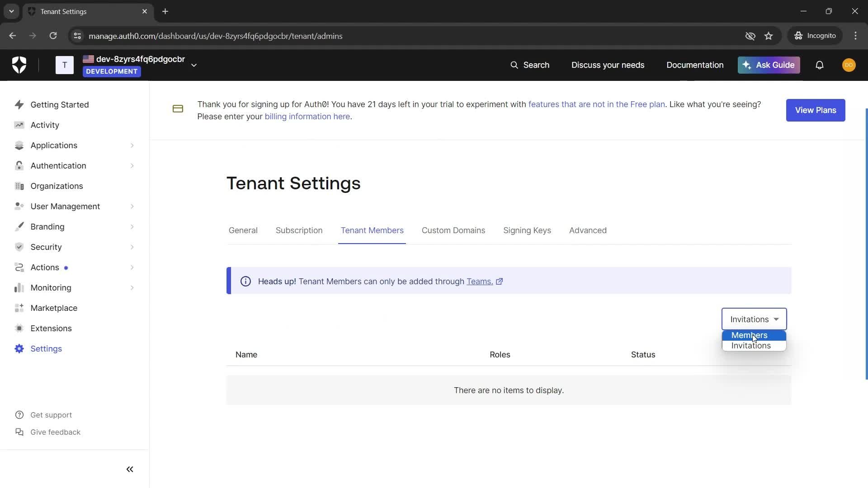Click the search magnifier icon
The image size is (868, 488).
pyautogui.click(x=514, y=65)
